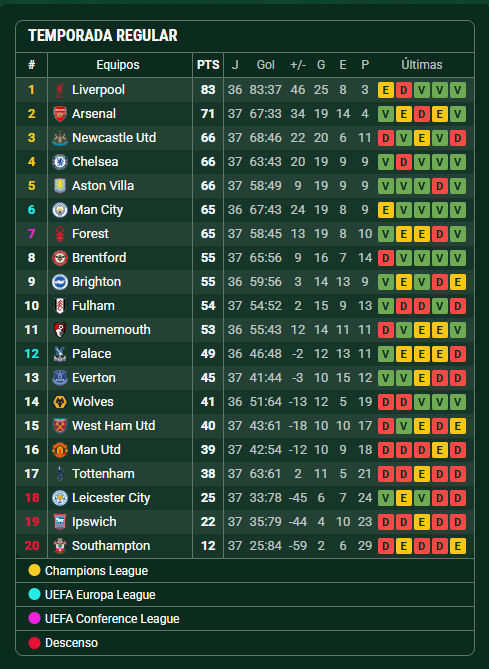Click the Arsenal club crest
489x669 pixels.
(x=60, y=114)
